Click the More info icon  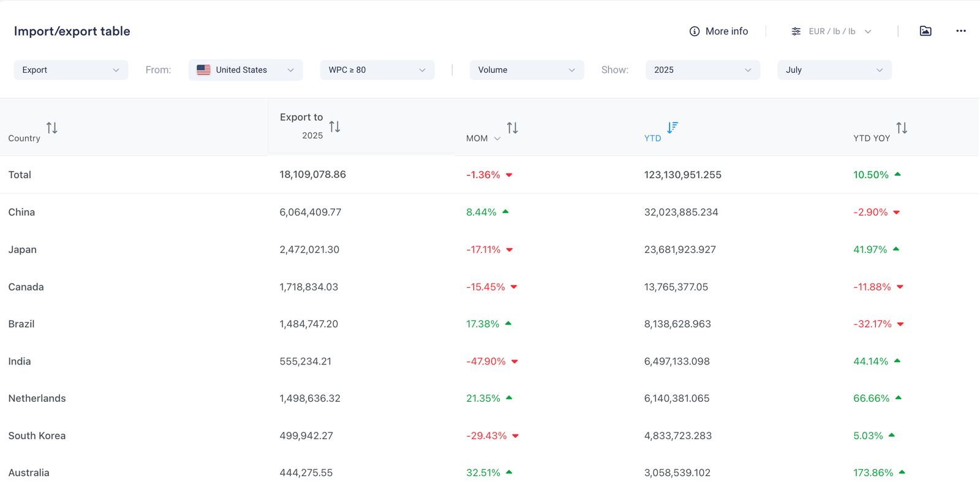695,31
